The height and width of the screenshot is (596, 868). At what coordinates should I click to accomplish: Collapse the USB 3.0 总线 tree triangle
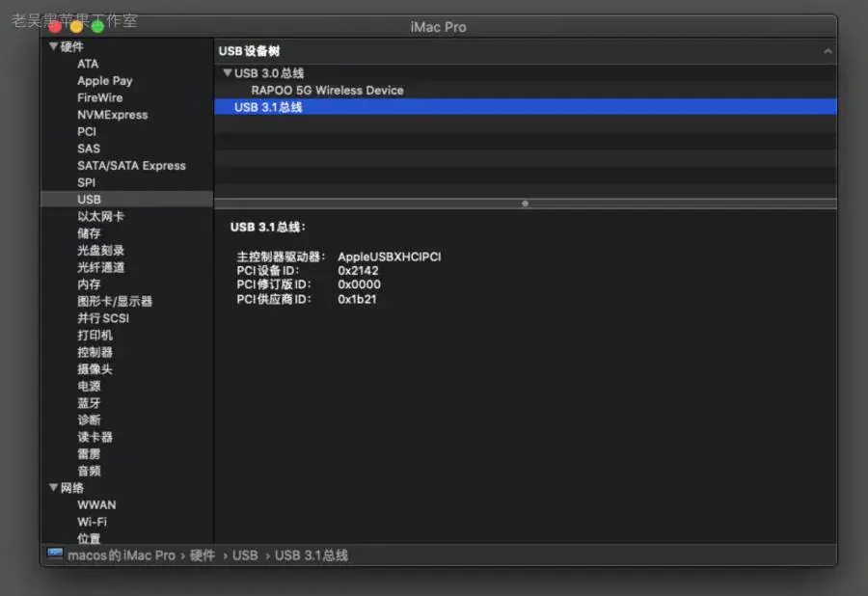(x=227, y=73)
